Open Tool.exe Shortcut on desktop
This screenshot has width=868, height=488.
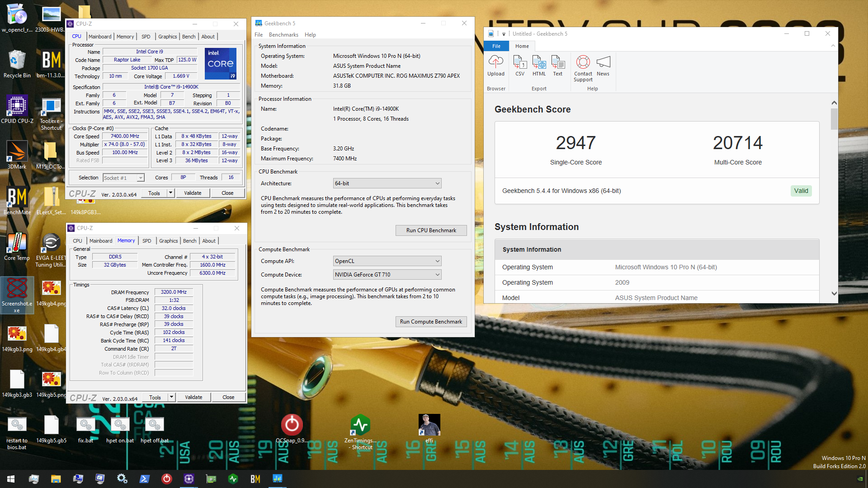[x=51, y=113]
